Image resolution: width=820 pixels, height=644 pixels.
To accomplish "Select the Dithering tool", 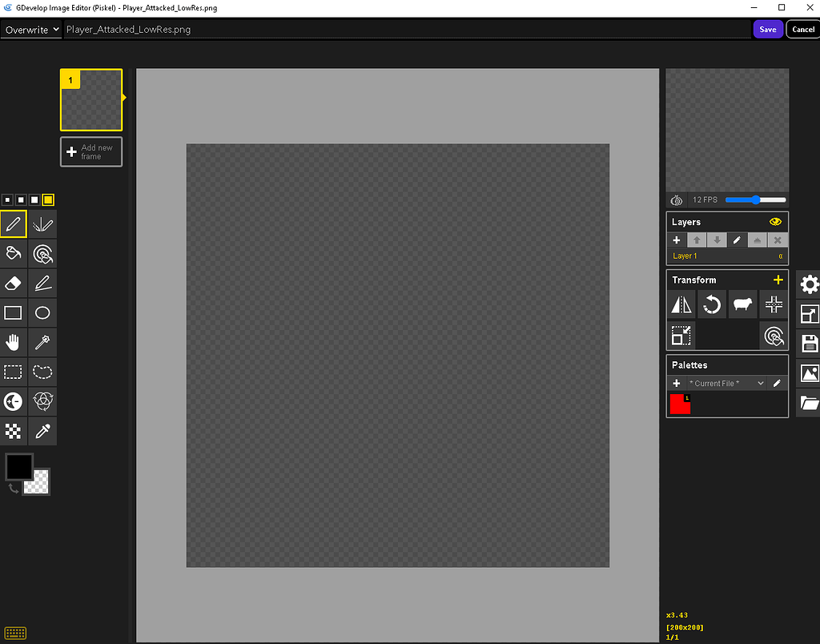I will tap(13, 431).
